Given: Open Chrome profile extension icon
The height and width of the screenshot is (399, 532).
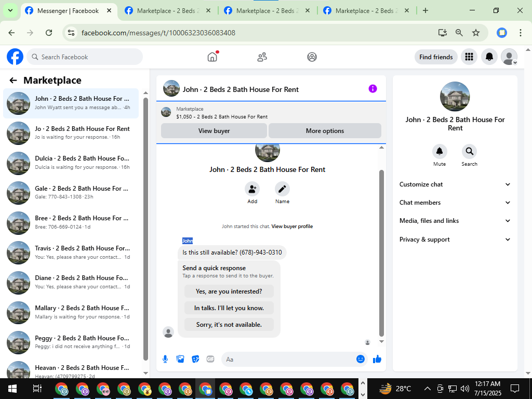Looking at the screenshot, I should pyautogui.click(x=502, y=33).
